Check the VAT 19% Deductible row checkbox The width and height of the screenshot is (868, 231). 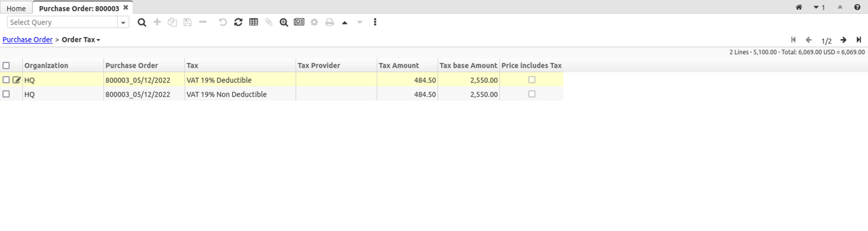pyautogui.click(x=7, y=80)
